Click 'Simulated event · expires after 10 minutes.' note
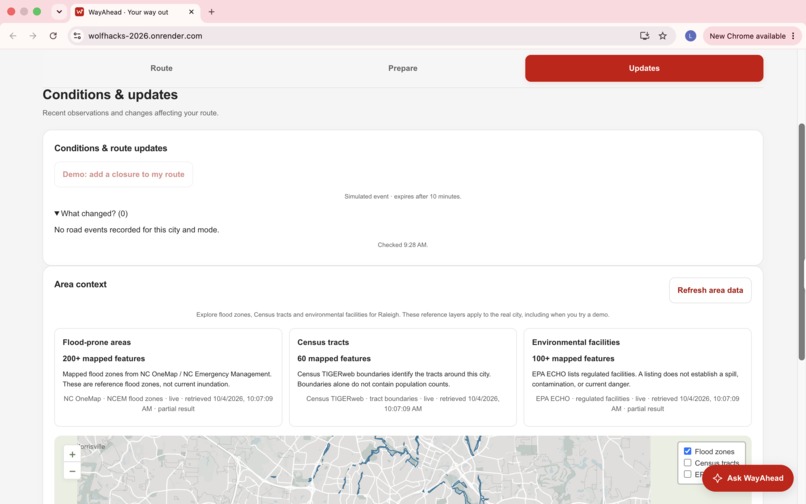Screen dimensions: 806x504 coord(402,196)
